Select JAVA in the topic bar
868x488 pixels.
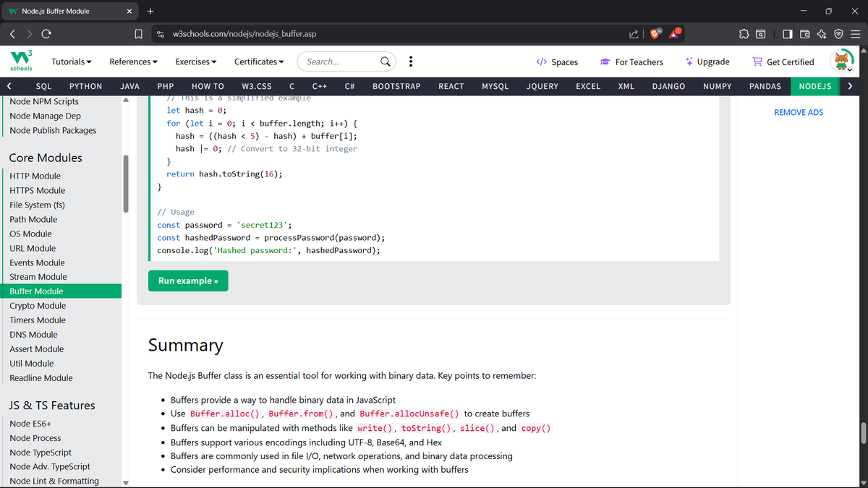coord(129,86)
